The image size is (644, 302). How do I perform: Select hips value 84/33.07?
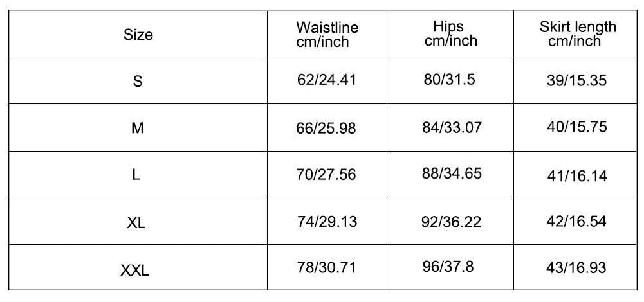tap(452, 127)
